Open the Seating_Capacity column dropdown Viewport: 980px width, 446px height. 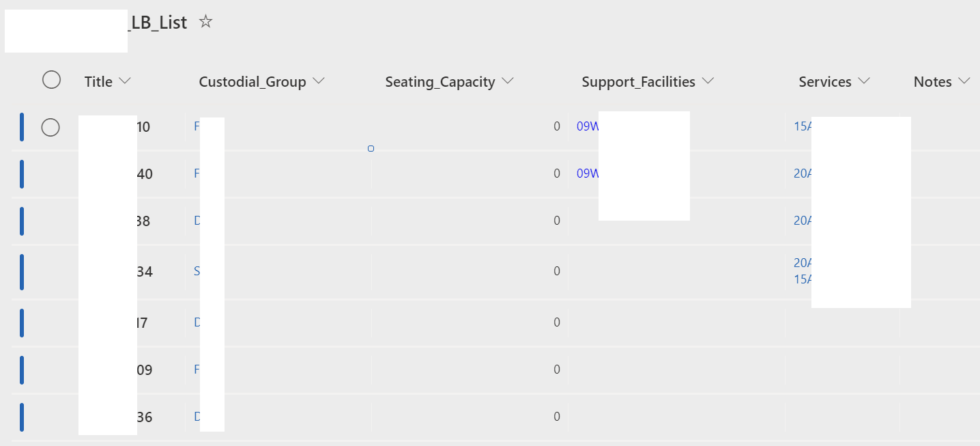coord(507,81)
